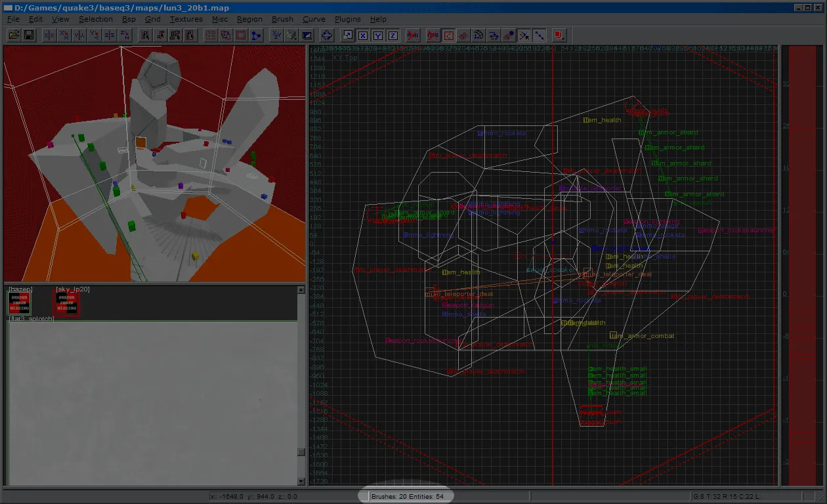The width and height of the screenshot is (827, 504).
Task: Open the Bsp menu
Action: (129, 19)
